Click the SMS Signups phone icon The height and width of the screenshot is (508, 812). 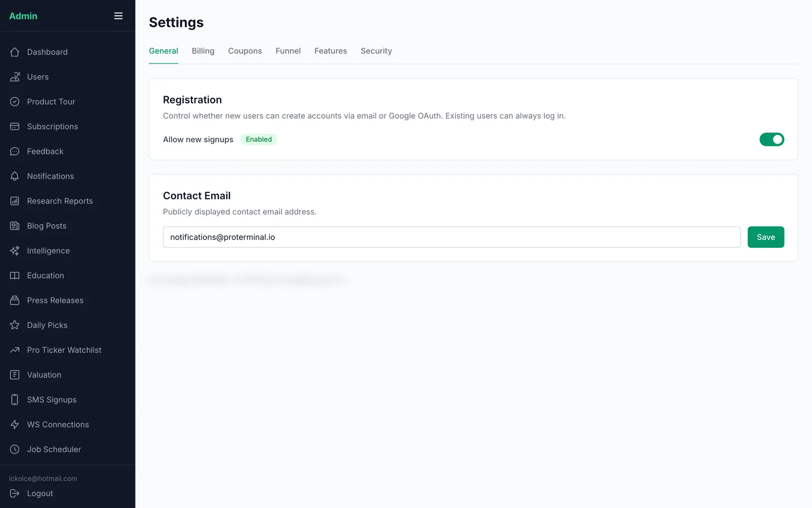[x=15, y=400]
